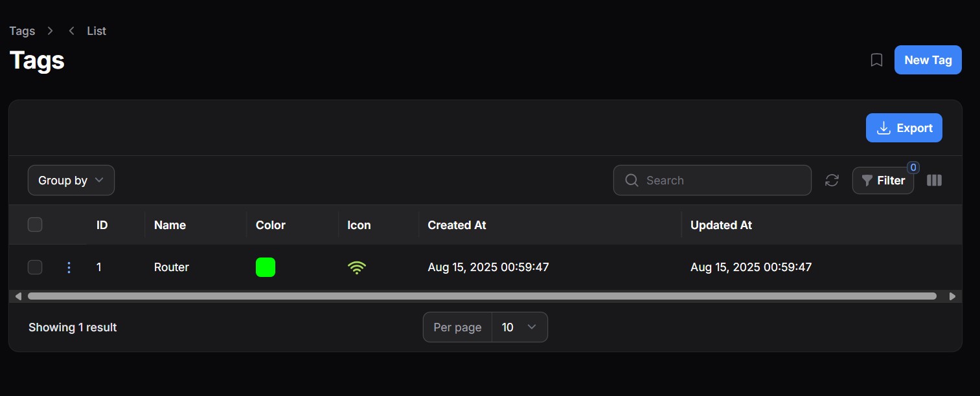
Task: Open the Router row's three-dot actions menu
Action: click(69, 267)
